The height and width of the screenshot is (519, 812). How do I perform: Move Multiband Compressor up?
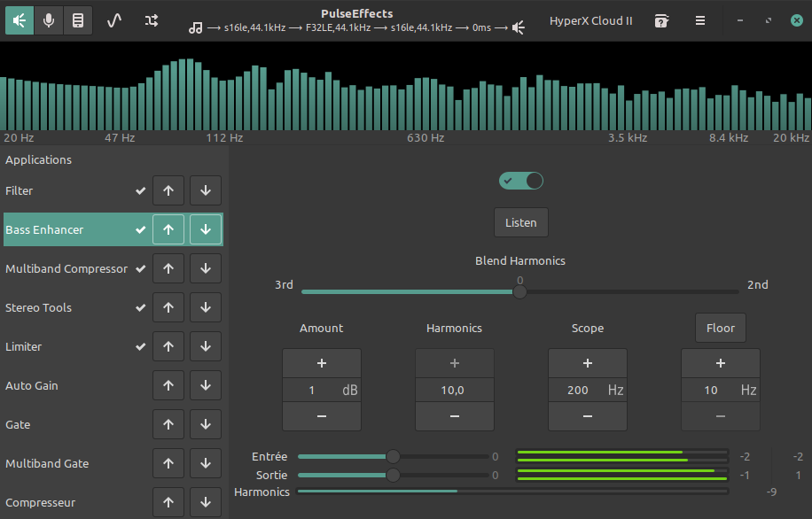pyautogui.click(x=168, y=268)
